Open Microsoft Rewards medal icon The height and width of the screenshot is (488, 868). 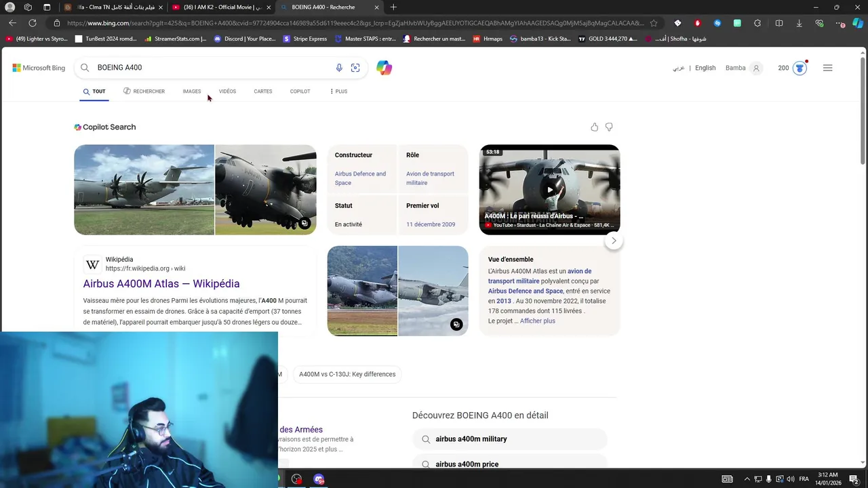[x=800, y=68]
